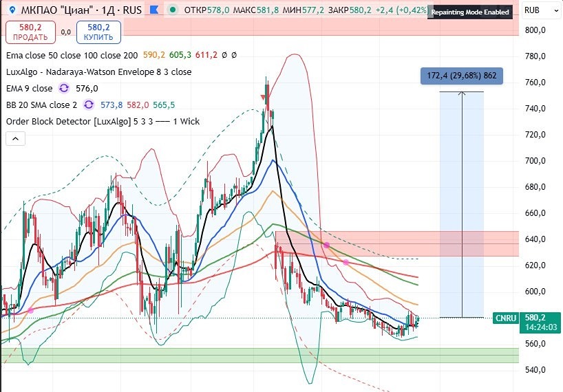Click the red triangle marker near the peak
Screen dimensions: 563x392
click(x=263, y=98)
